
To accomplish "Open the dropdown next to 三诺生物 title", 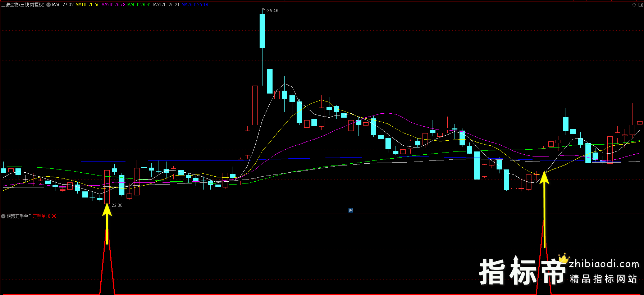I will 49,5.
